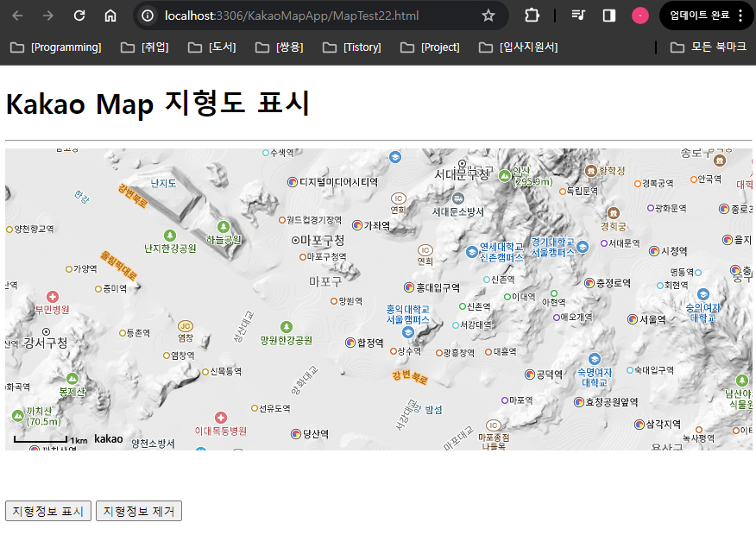Click the 효창공원앞역 station marker
The image size is (756, 554).
tap(579, 402)
